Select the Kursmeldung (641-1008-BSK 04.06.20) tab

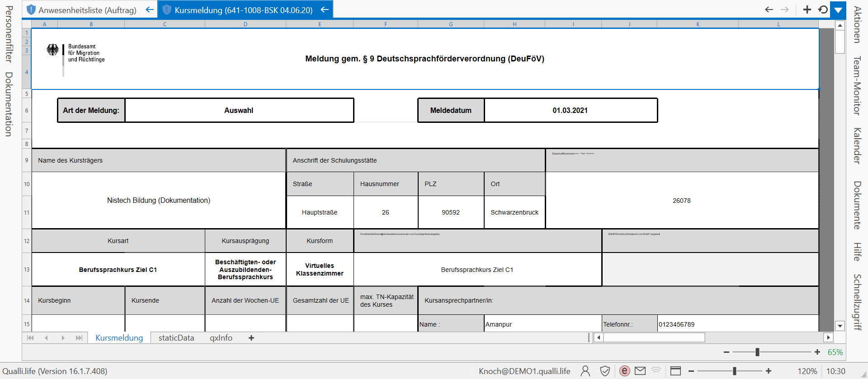tap(244, 10)
